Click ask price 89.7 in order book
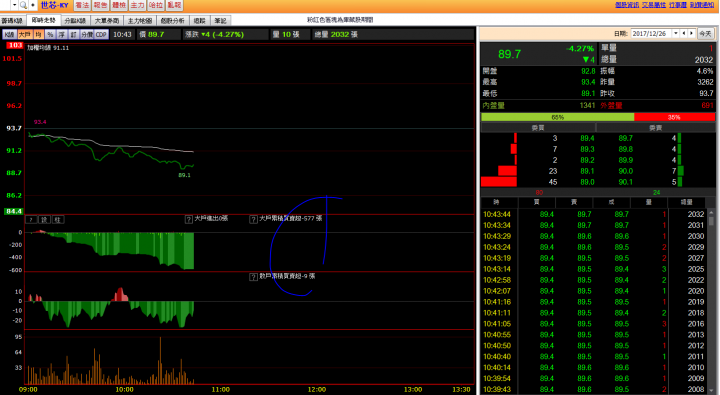The width and height of the screenshot is (720, 395). pyautogui.click(x=625, y=138)
